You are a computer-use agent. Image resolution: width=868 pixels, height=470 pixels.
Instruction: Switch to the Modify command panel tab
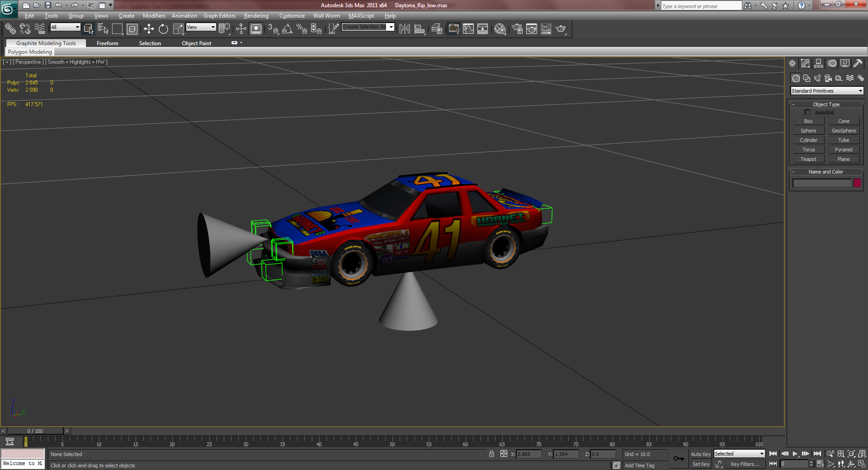coord(805,63)
